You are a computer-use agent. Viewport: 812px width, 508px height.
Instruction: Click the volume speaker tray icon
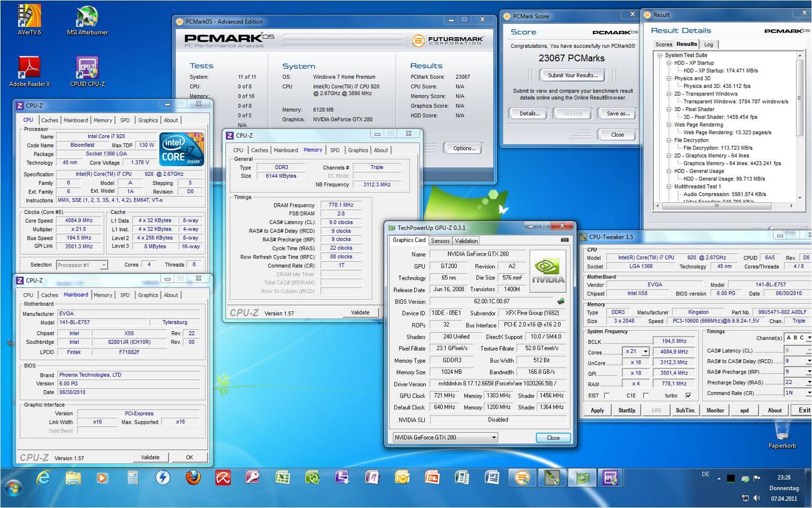pos(757,498)
